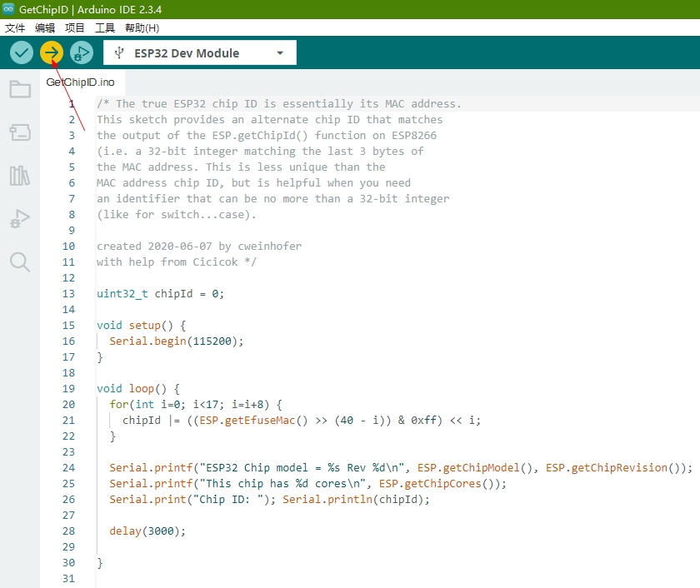This screenshot has height=588, width=700.
Task: Open the ESP32 Dev Module board dropdown
Action: click(199, 52)
